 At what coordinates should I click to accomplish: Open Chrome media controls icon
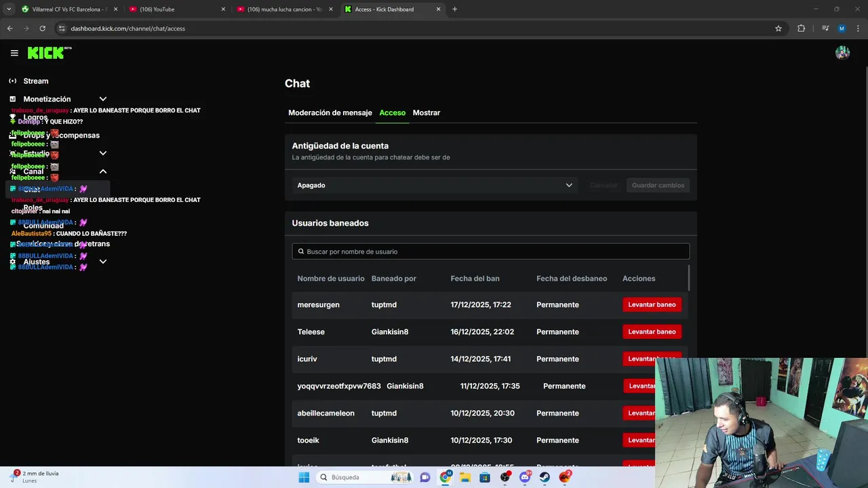[x=825, y=28]
